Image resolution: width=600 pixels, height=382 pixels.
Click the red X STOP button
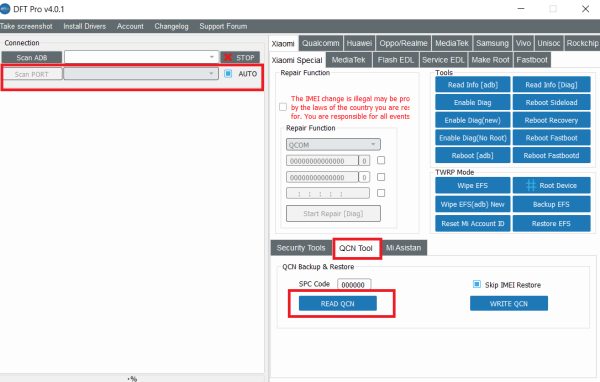pos(240,57)
